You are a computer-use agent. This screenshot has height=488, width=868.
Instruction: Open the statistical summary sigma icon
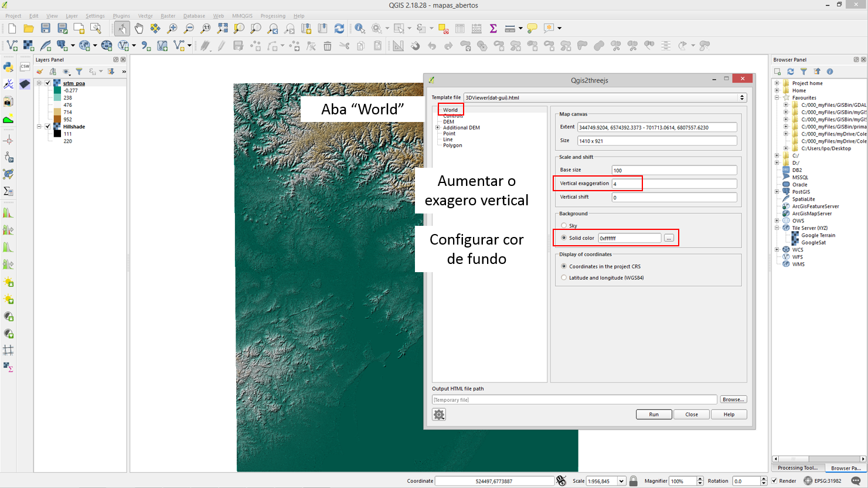click(493, 28)
